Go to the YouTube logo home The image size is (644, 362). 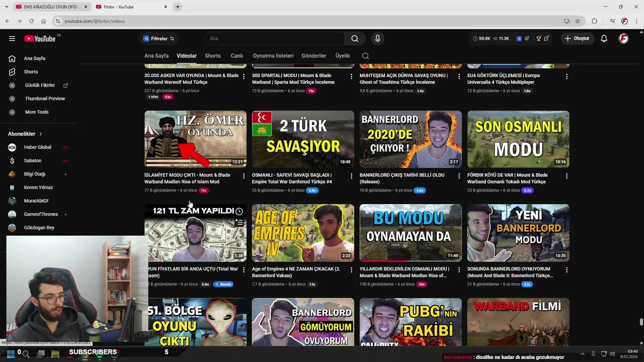coord(40,39)
